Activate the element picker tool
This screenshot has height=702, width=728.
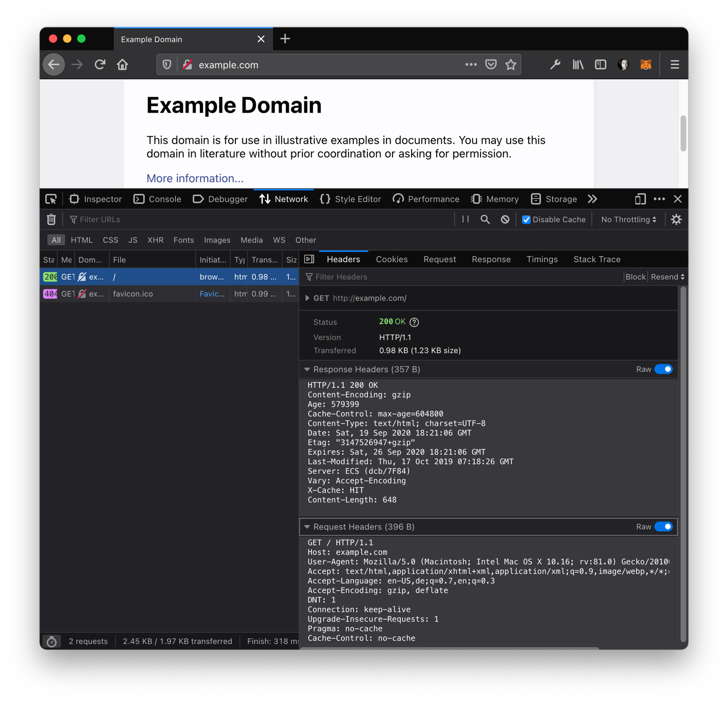click(51, 199)
